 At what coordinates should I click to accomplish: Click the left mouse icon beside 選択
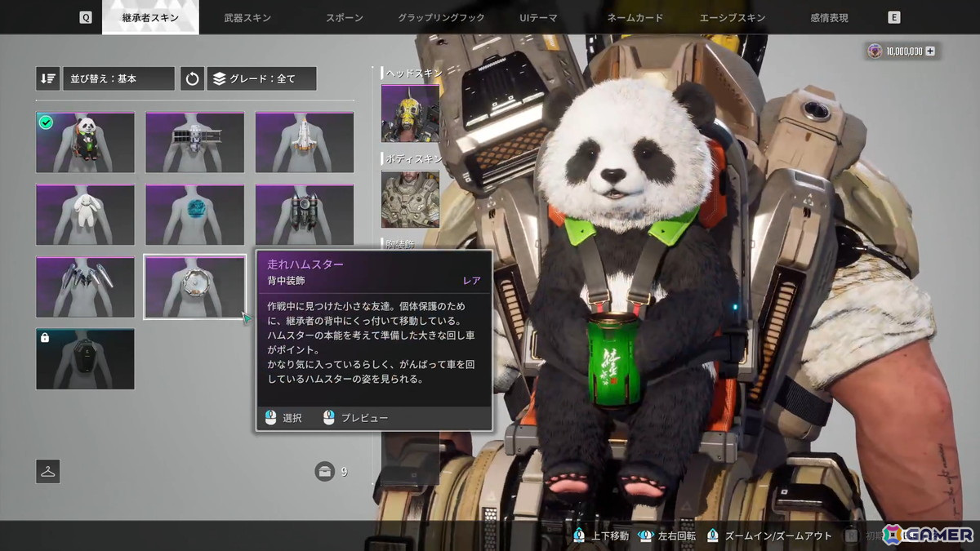click(271, 418)
